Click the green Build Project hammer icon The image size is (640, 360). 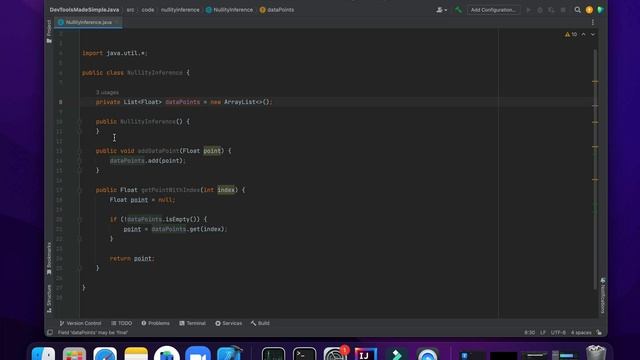(x=458, y=10)
